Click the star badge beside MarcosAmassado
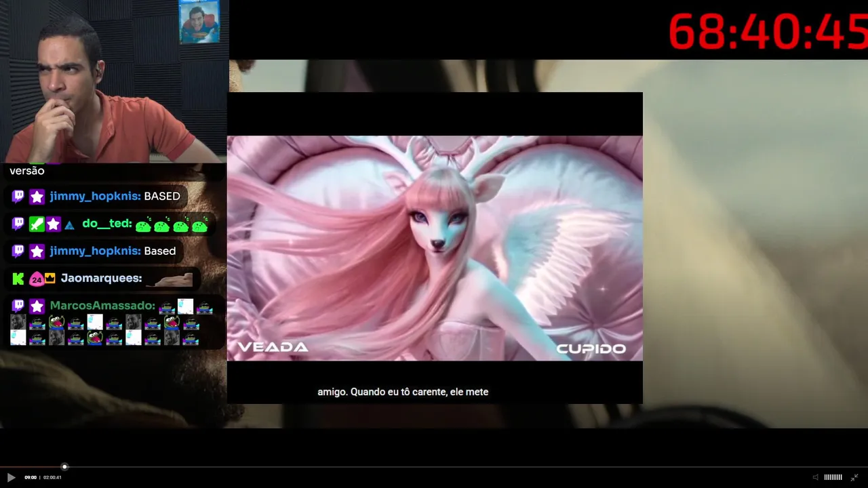Viewport: 868px width, 488px height. pyautogui.click(x=37, y=306)
